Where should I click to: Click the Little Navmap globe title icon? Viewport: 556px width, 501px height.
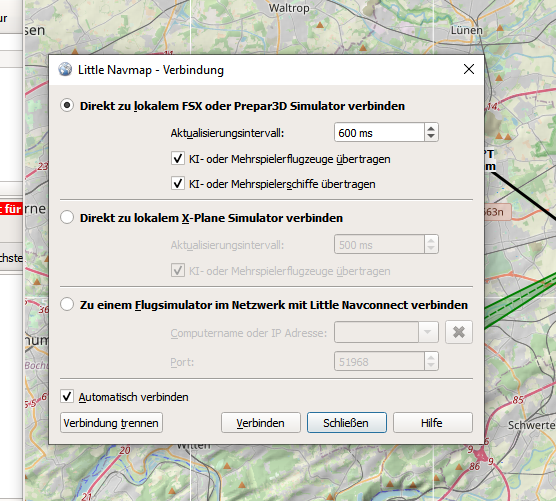coord(65,69)
